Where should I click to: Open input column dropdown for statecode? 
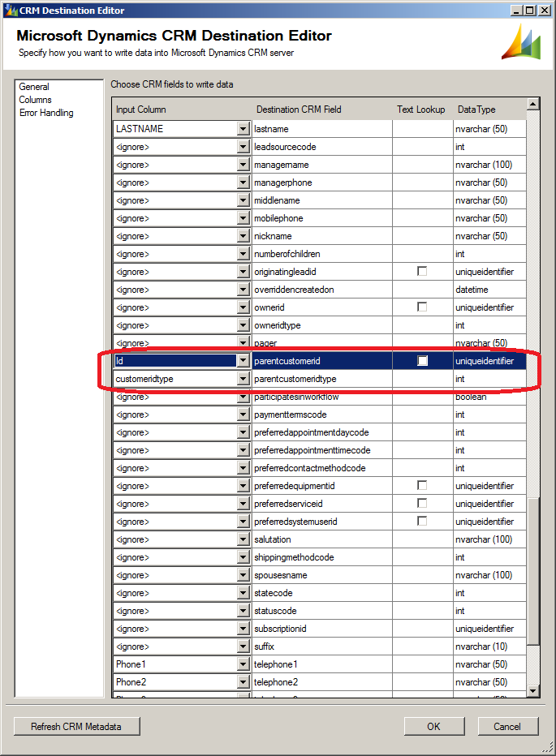(x=244, y=593)
